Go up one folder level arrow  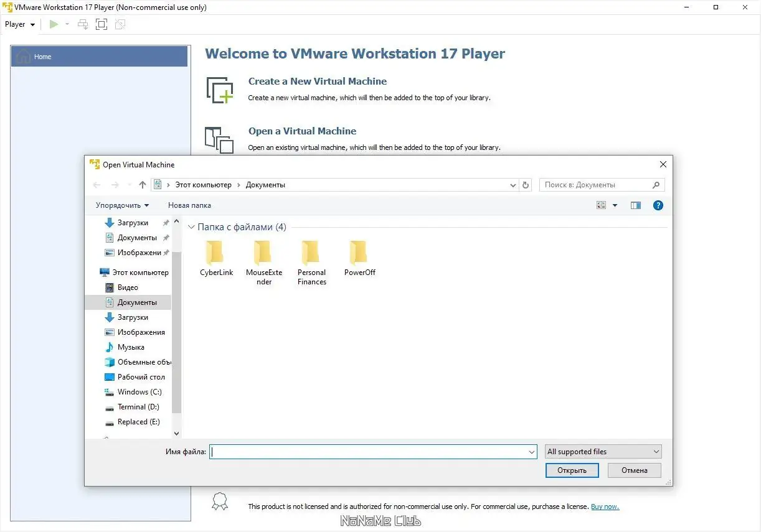(143, 185)
